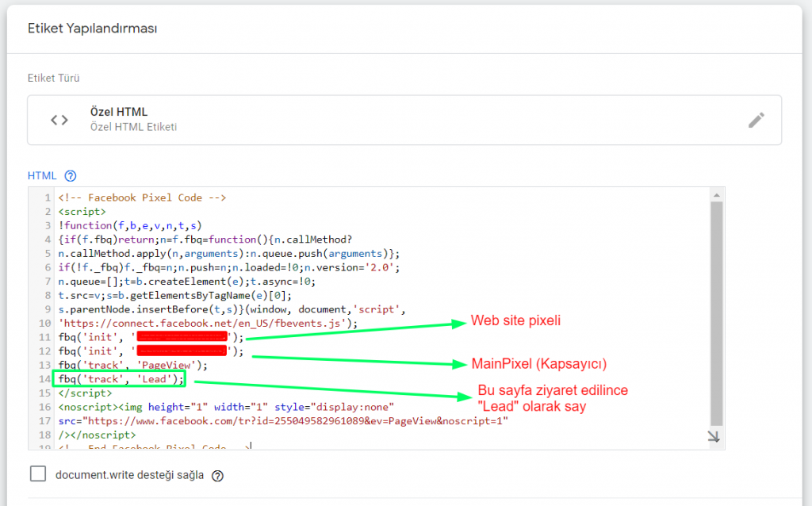Click the fbevents.js URL code line
812x506 pixels.
[x=209, y=324]
